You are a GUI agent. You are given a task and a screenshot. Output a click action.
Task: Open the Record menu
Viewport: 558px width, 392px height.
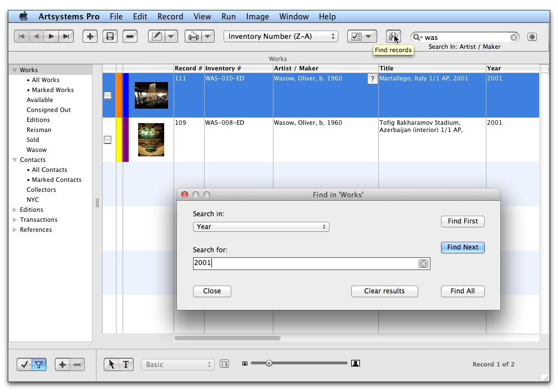[x=170, y=17]
